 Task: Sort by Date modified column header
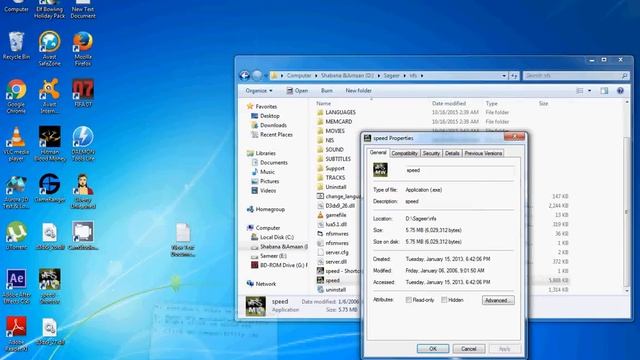point(449,104)
